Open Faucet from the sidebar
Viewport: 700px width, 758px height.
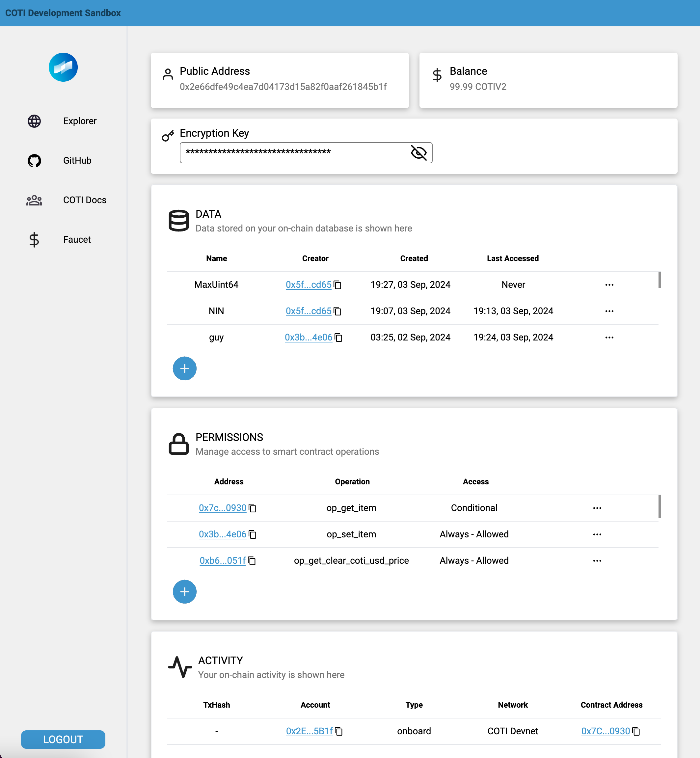coord(77,239)
